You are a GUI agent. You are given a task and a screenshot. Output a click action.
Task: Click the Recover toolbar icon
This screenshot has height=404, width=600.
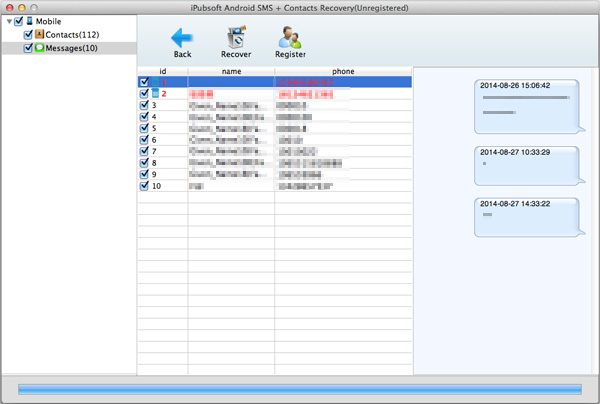tap(236, 37)
